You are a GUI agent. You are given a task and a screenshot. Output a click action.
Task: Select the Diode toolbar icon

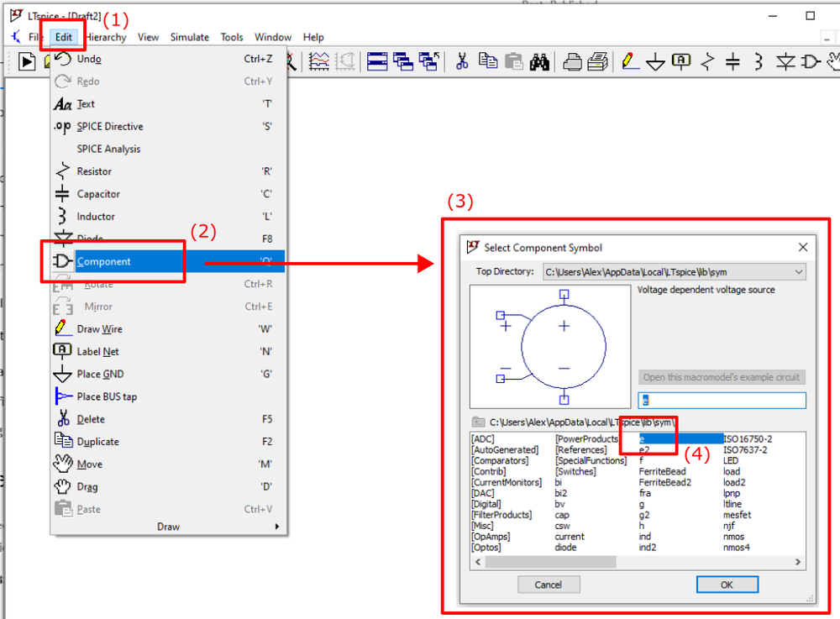point(785,62)
